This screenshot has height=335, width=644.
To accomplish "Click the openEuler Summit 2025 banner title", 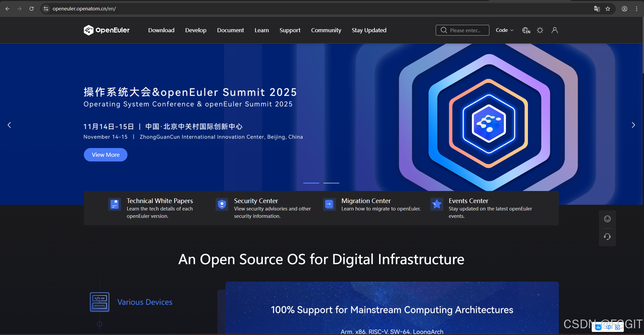I will click(x=190, y=92).
